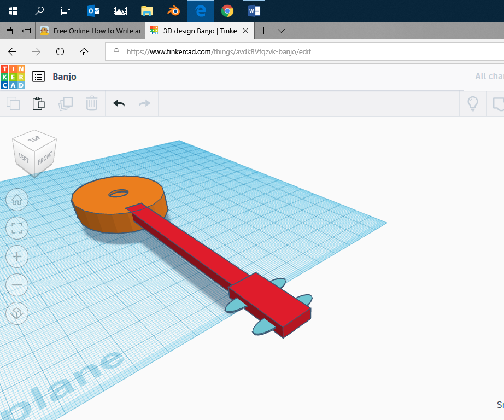Copy the selected shape

(12, 103)
